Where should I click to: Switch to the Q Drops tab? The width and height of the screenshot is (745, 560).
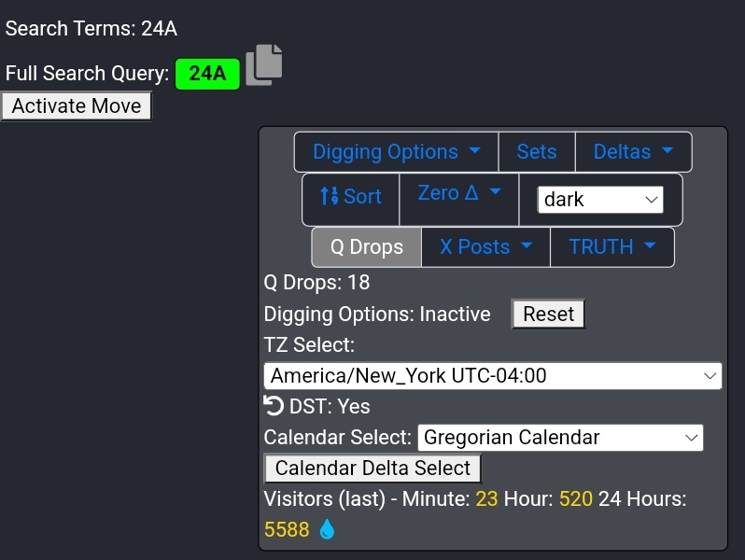(x=366, y=247)
